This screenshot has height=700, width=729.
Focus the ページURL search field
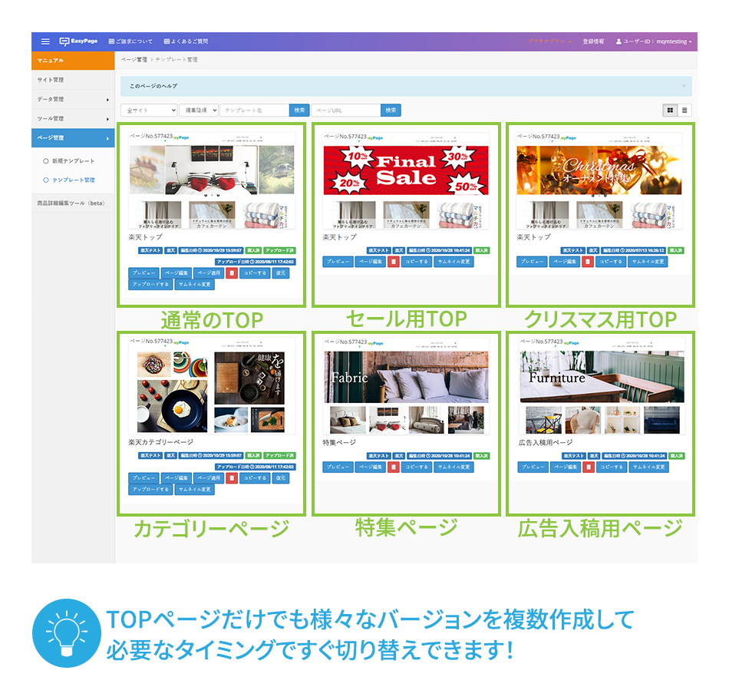[346, 111]
